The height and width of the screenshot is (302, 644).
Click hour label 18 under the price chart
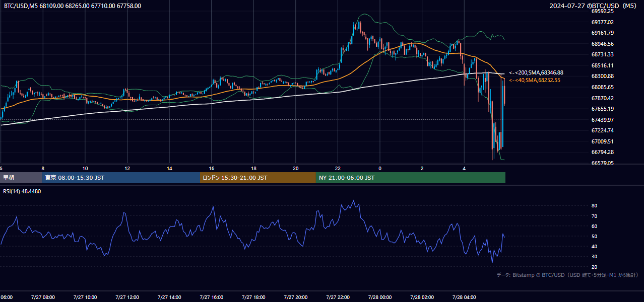pyautogui.click(x=253, y=168)
